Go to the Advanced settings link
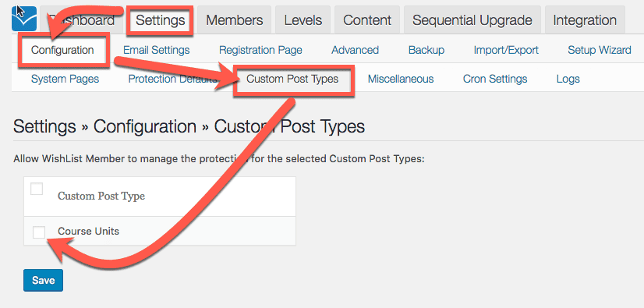Screen dimensions: 644x308 355,50
